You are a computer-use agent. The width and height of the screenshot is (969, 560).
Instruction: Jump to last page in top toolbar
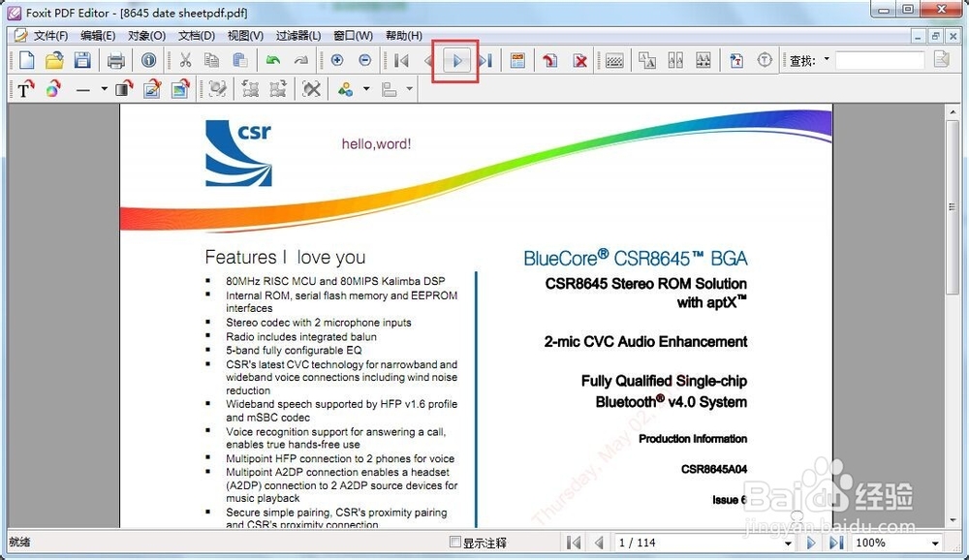(485, 61)
